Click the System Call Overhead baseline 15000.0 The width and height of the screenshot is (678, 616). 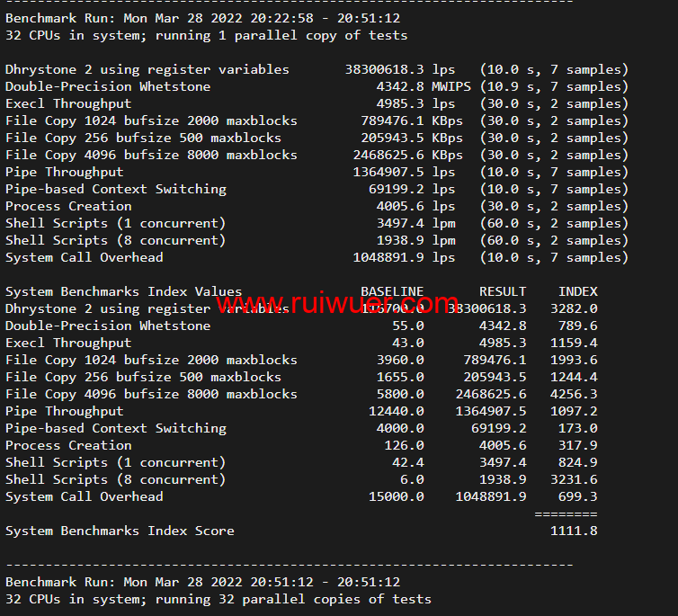pyautogui.click(x=396, y=496)
